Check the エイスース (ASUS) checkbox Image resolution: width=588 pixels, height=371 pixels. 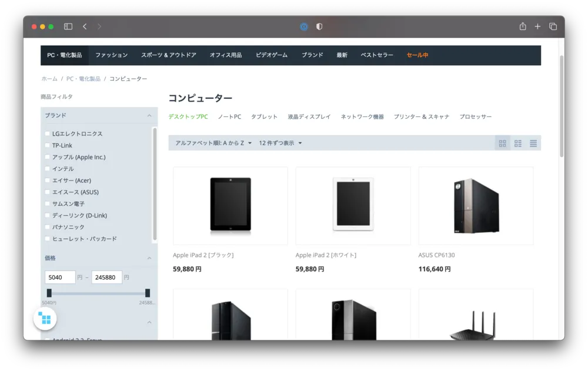[x=47, y=192]
